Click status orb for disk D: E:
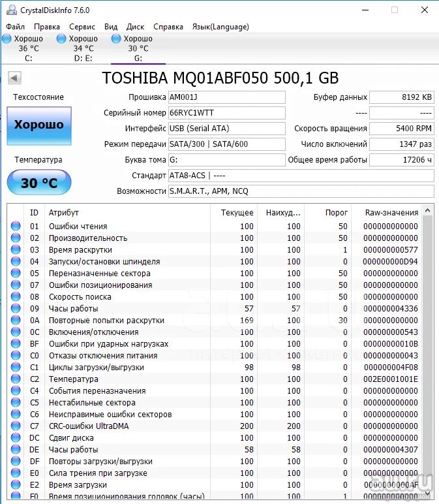Screen dimensions: 439x504 pos(61,39)
